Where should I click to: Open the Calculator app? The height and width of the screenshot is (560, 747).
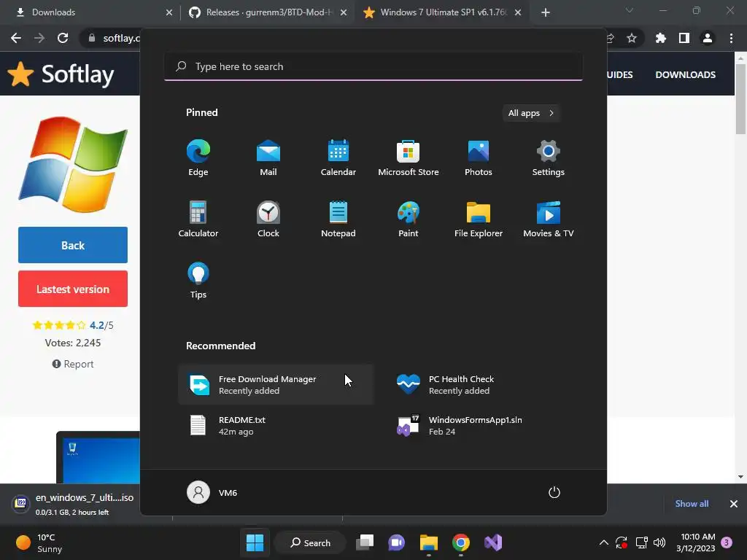[198, 219]
